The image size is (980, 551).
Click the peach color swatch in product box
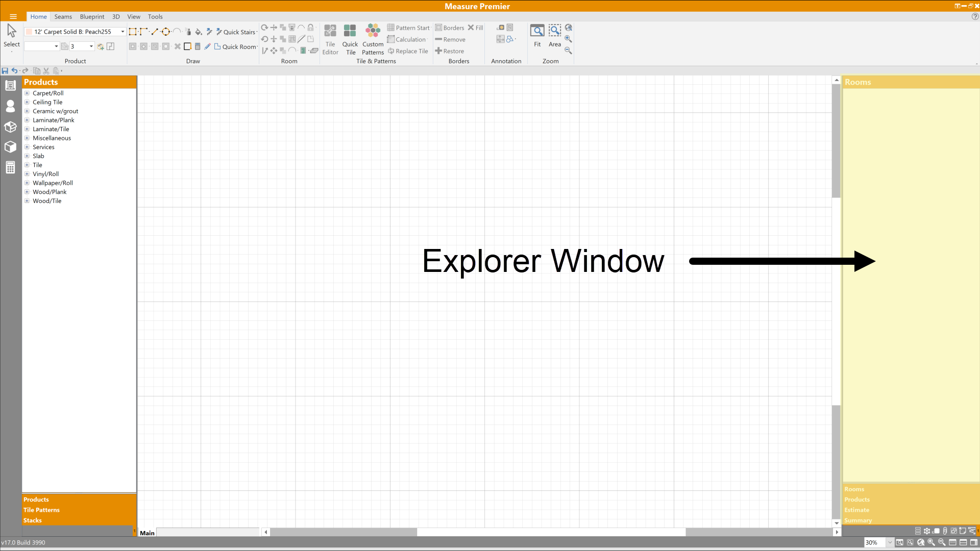(30, 32)
